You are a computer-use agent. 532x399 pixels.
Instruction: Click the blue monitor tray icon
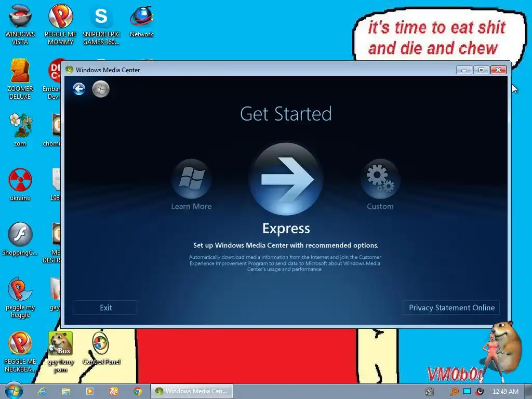pyautogui.click(x=467, y=391)
